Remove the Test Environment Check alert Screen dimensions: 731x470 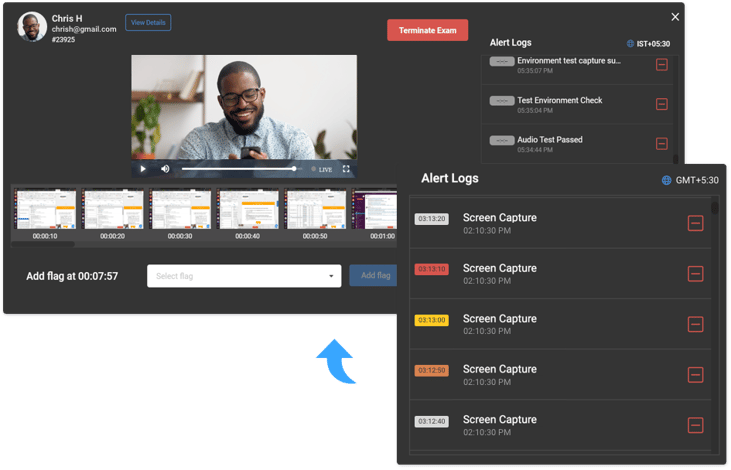[662, 104]
